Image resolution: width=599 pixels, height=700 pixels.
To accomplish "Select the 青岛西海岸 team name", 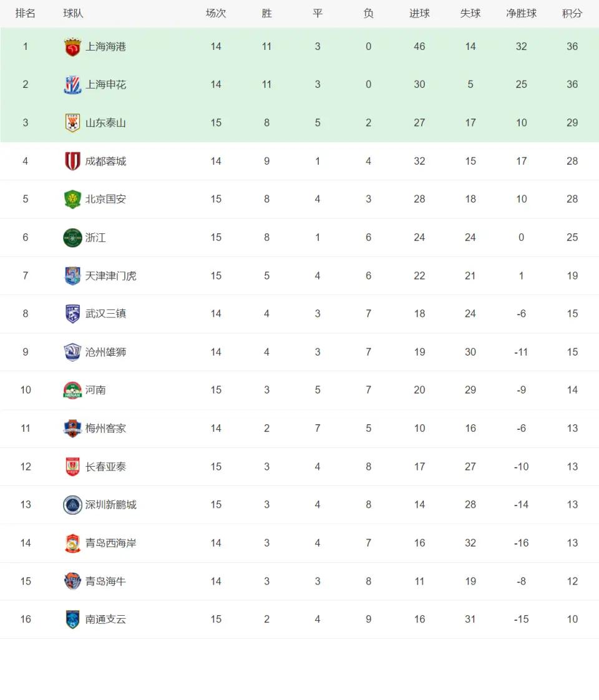I will (110, 543).
